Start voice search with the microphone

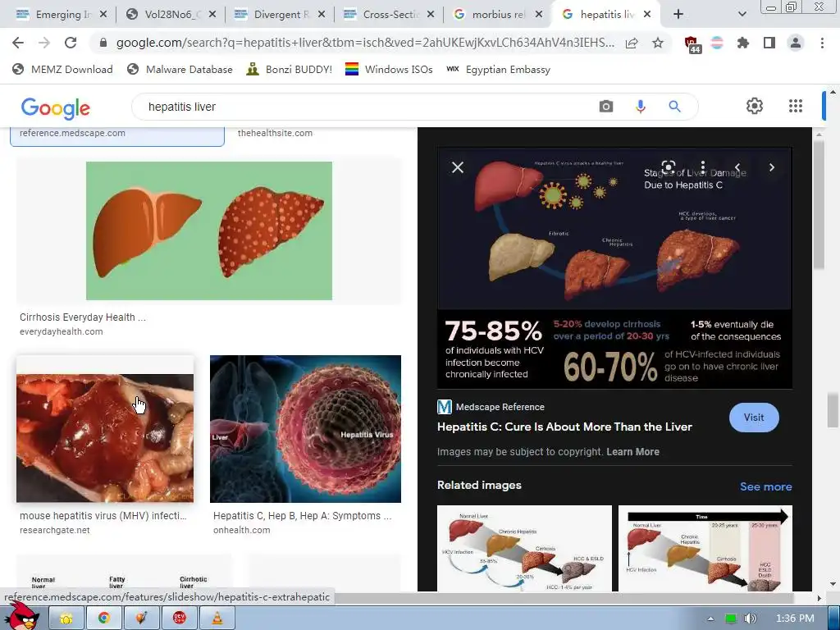coord(640,107)
